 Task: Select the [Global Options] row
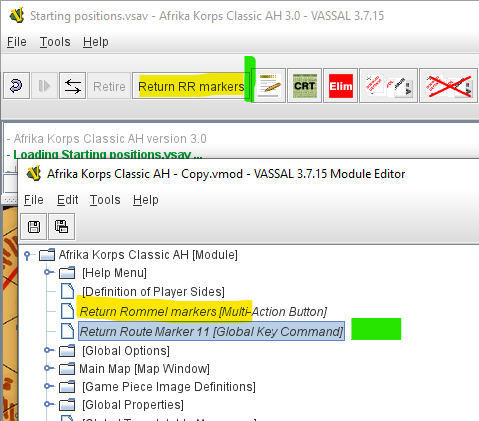(x=126, y=351)
